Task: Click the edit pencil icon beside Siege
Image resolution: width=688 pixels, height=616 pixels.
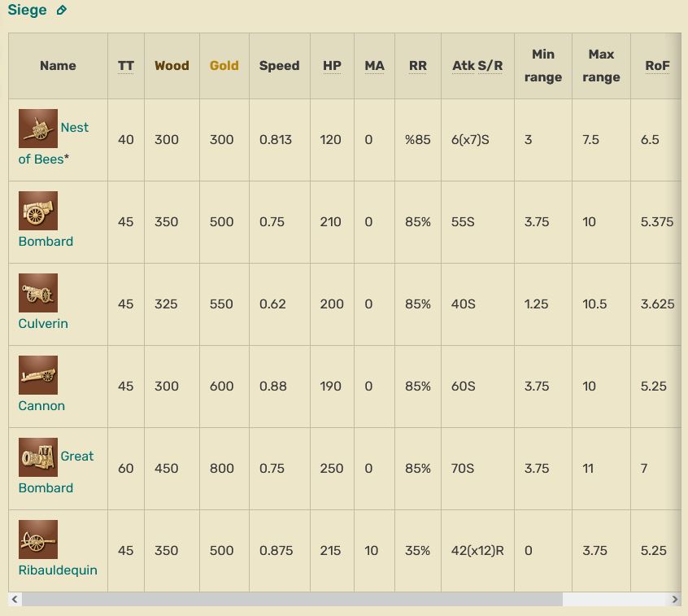Action: (x=62, y=10)
